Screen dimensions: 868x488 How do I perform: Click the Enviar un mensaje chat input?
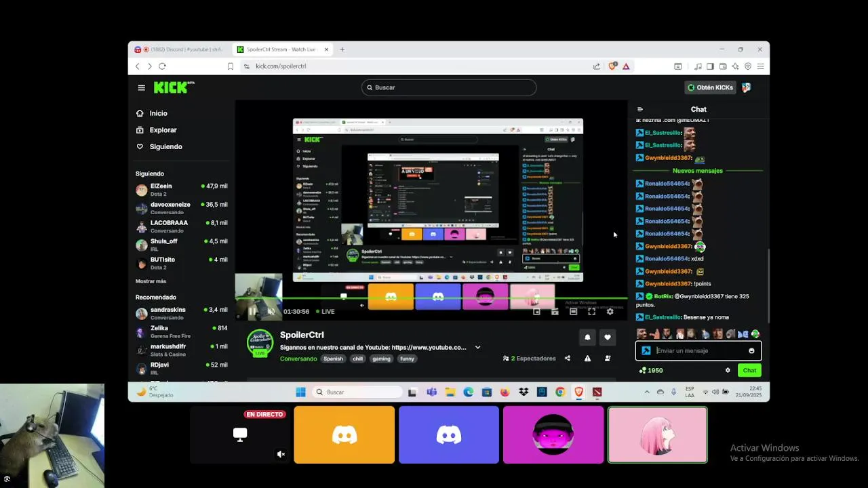coord(698,350)
